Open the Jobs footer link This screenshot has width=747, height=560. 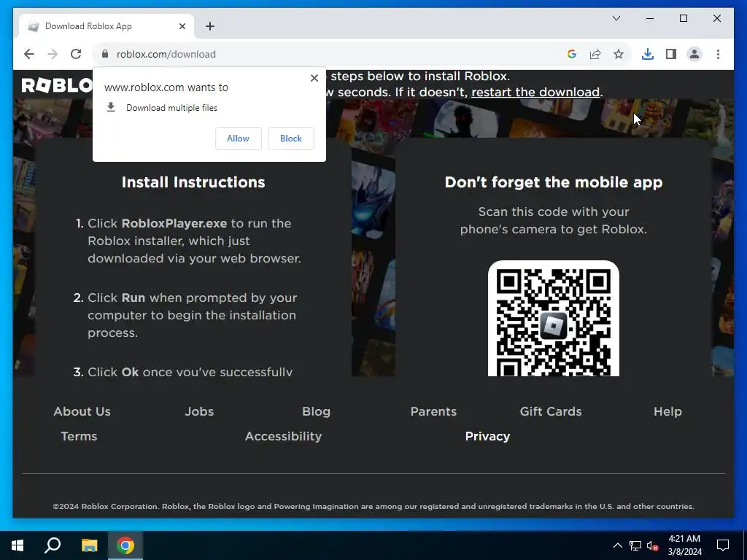click(199, 411)
